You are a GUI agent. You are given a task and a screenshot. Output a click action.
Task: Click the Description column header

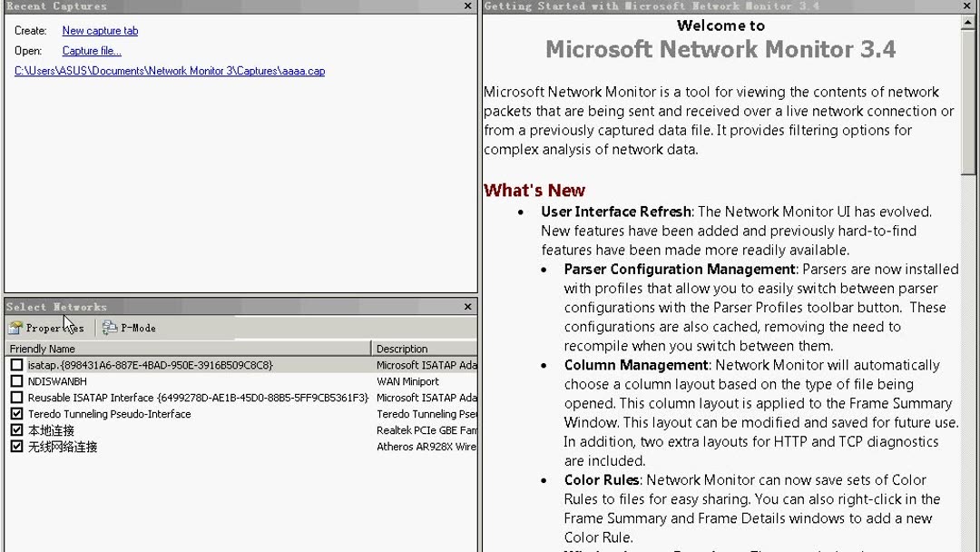[x=423, y=349]
